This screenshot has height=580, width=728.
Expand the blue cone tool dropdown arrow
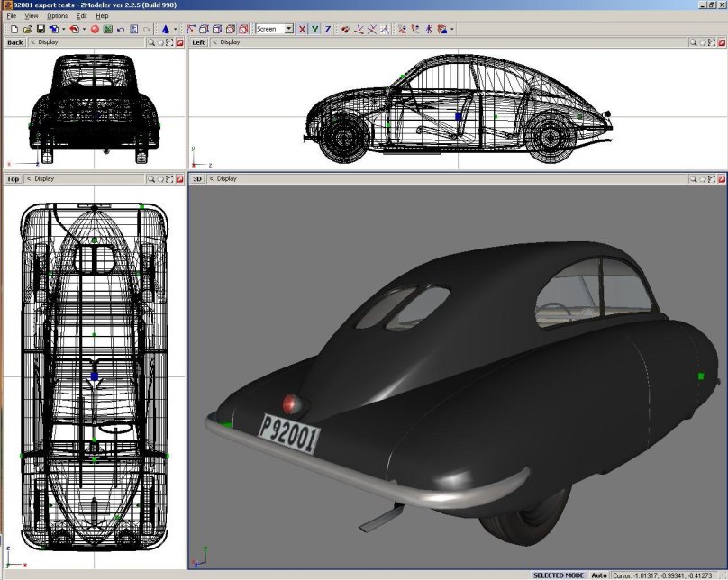pos(176,29)
